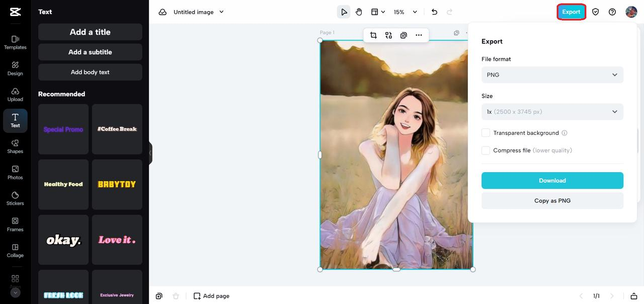This screenshot has width=644, height=304.
Task: Click Transparent background info icon
Action: click(x=565, y=133)
